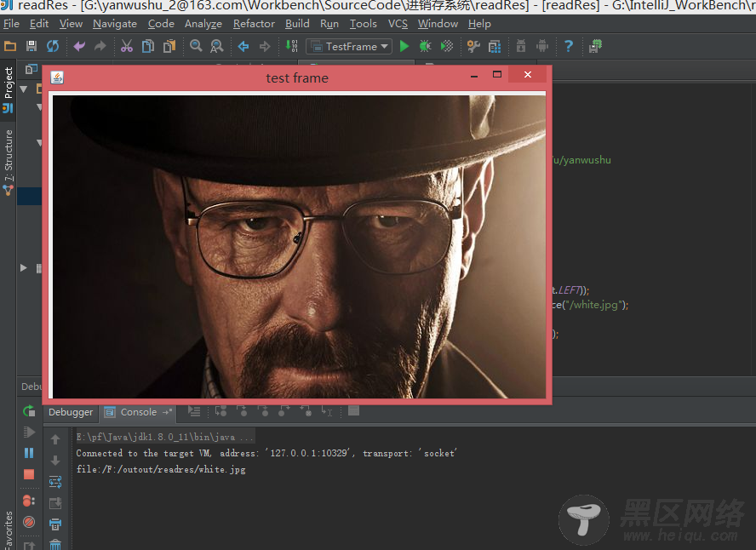Image resolution: width=756 pixels, height=550 pixels.
Task: Clear all console output trash icon
Action: click(55, 545)
